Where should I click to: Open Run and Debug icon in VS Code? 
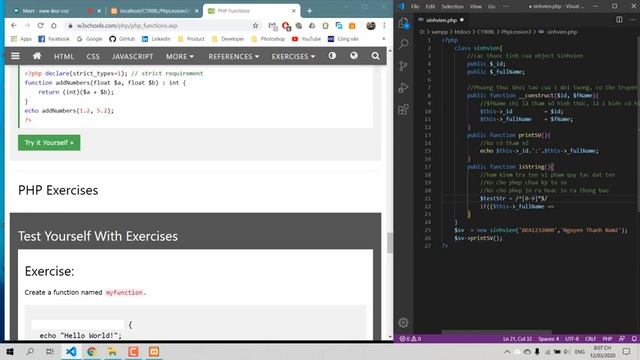point(403,87)
